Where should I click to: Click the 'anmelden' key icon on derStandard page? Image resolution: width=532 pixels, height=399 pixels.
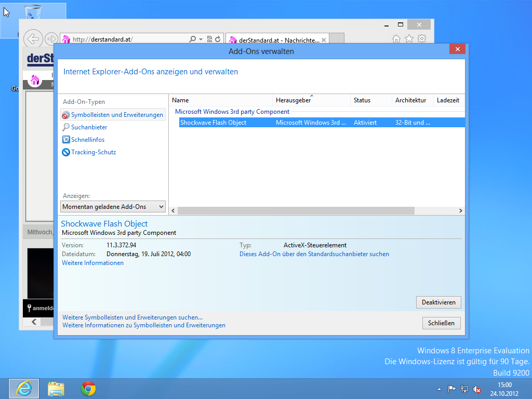point(29,308)
